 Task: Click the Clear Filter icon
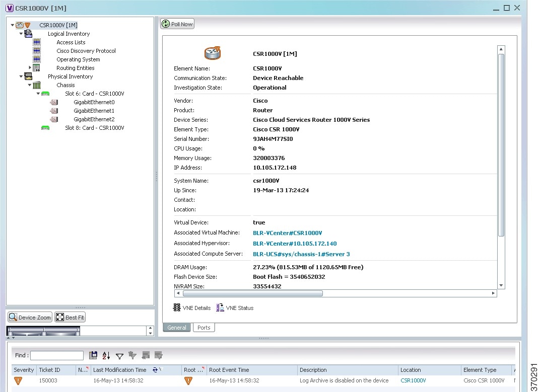[132, 355]
